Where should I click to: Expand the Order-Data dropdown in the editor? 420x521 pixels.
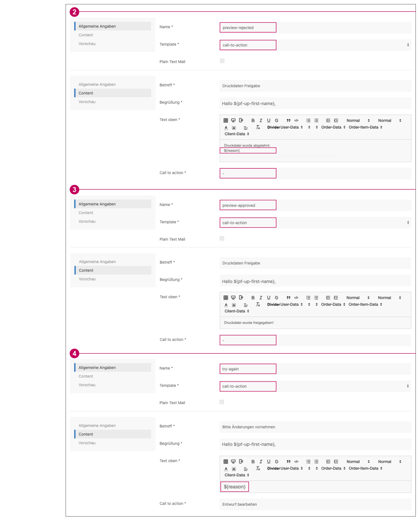tap(331, 127)
